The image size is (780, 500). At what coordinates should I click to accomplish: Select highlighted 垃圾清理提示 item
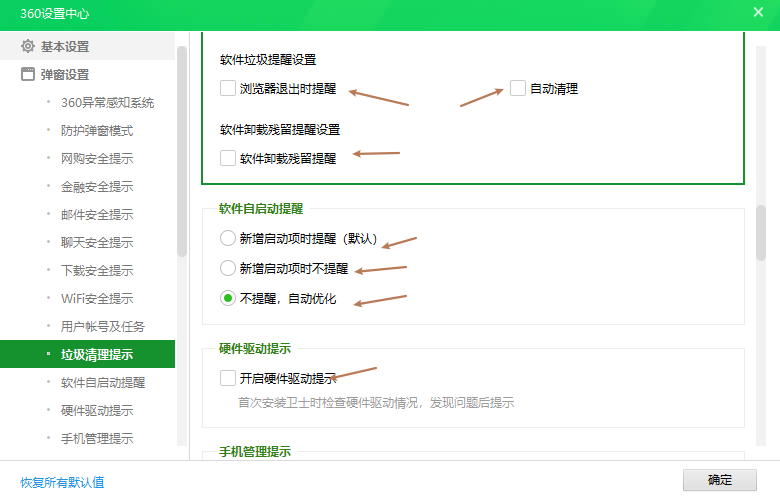pos(88,354)
